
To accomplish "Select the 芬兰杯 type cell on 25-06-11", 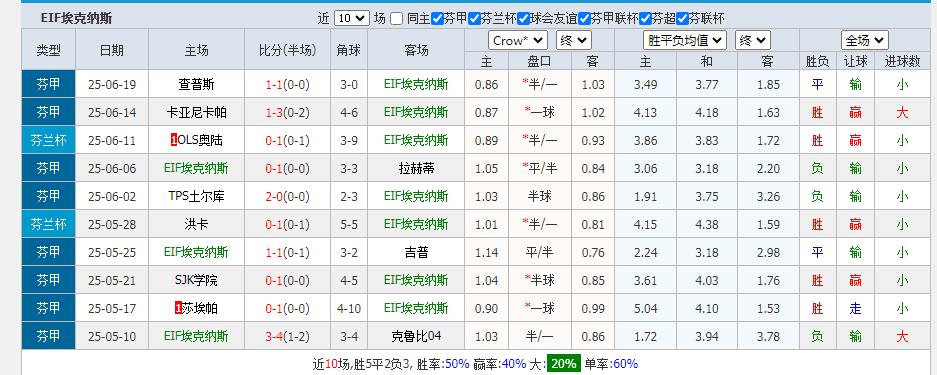I will (48, 140).
